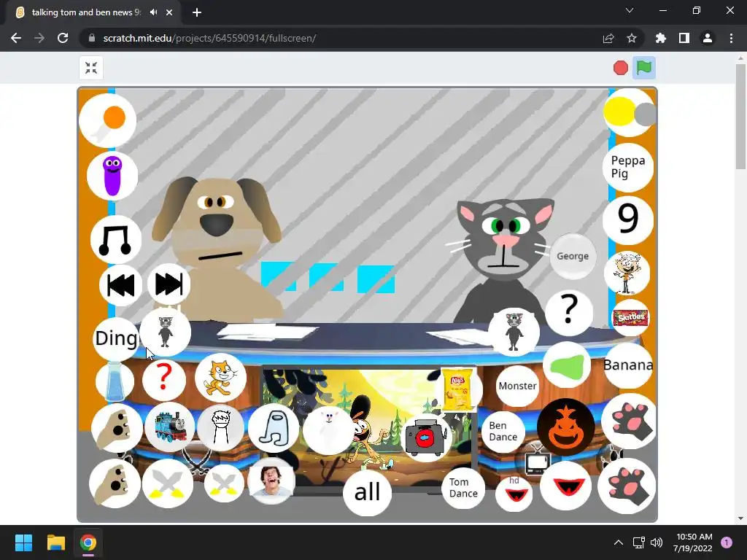The image size is (747, 560).
Task: Show hidden tray icons chevron
Action: pos(619,542)
